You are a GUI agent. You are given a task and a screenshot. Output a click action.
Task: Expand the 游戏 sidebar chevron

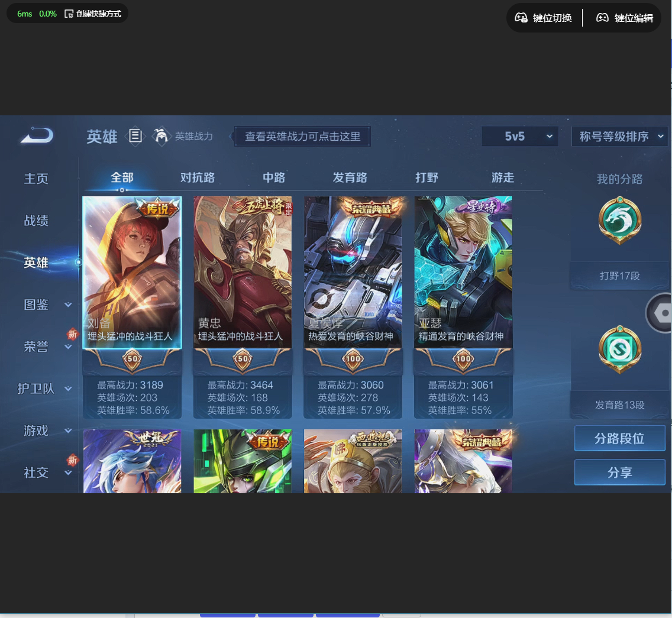68,431
